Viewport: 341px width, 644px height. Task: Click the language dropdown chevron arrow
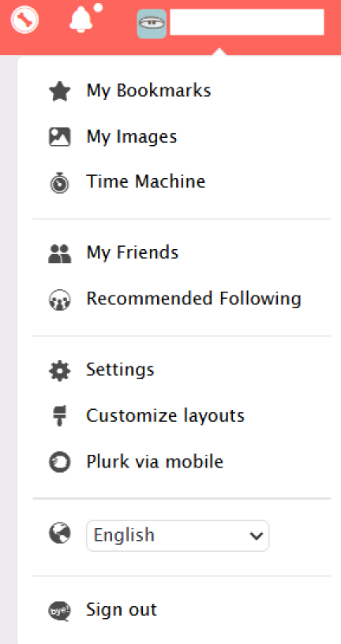257,535
